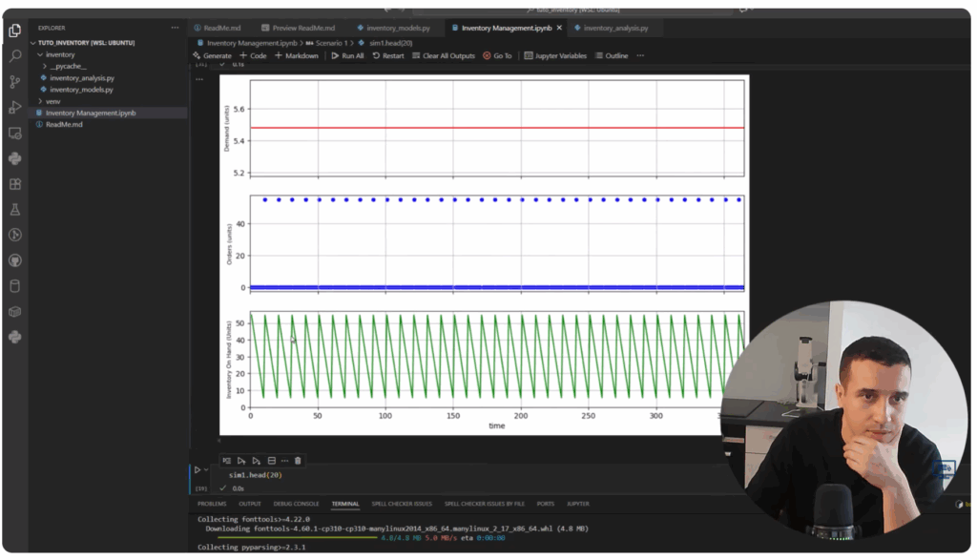Open Jupyter Variables panel
977x560 pixels.
555,56
